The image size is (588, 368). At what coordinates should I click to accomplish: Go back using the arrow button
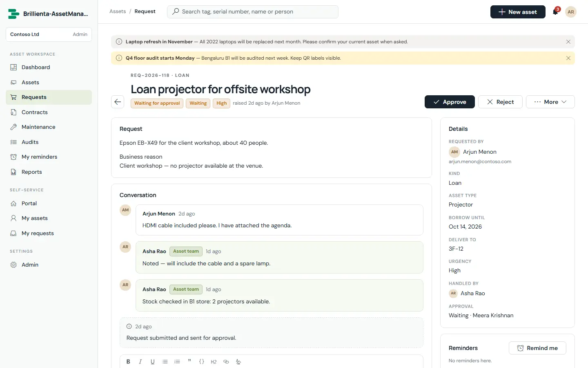coord(118,102)
